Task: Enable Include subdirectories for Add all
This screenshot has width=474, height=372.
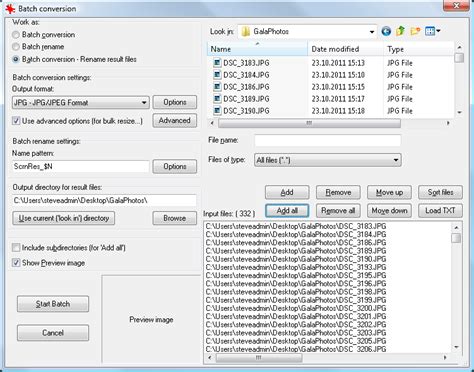Action: click(16, 248)
